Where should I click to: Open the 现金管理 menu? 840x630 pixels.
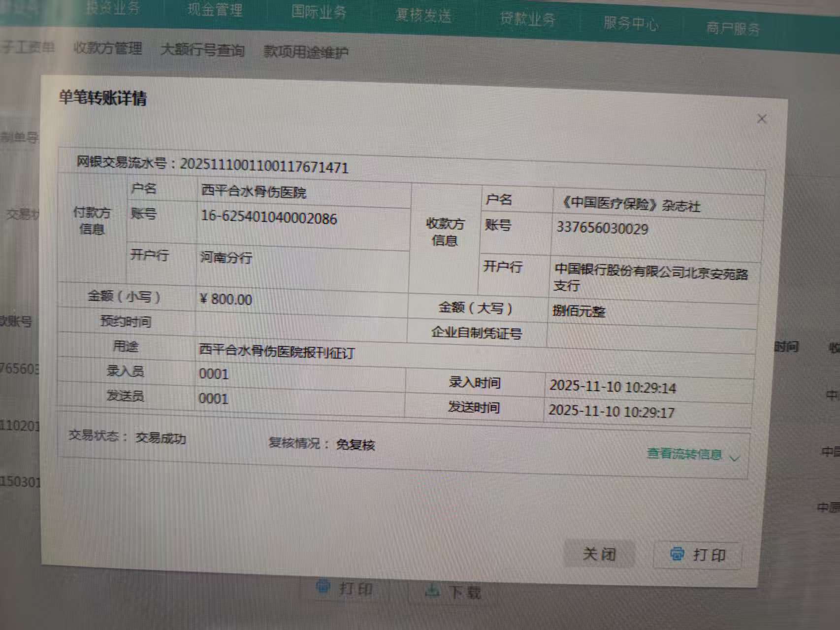(215, 10)
